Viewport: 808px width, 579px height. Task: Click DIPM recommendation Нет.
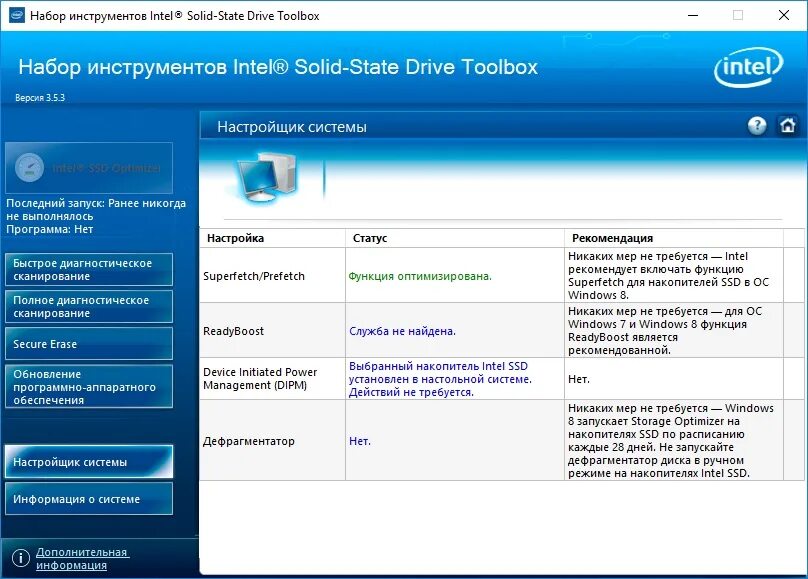tap(579, 379)
